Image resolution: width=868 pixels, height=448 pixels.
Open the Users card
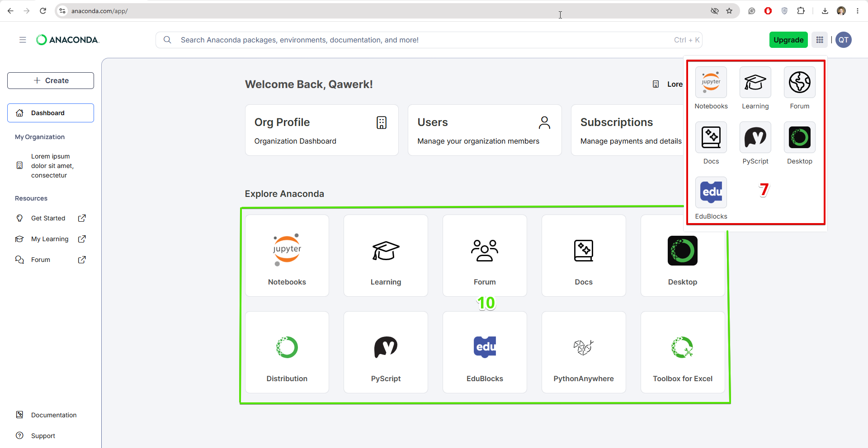click(x=485, y=130)
